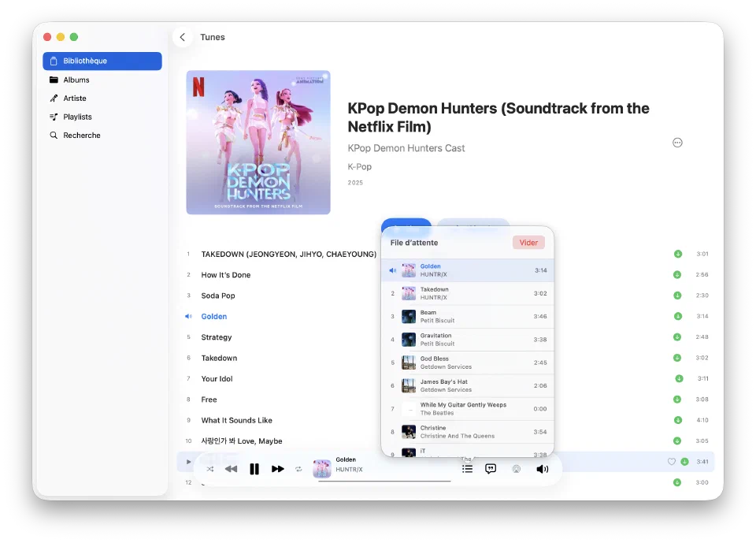Screen dimensions: 756x543
Task: Play track 6 Takedown in tracklist
Action: click(219, 358)
